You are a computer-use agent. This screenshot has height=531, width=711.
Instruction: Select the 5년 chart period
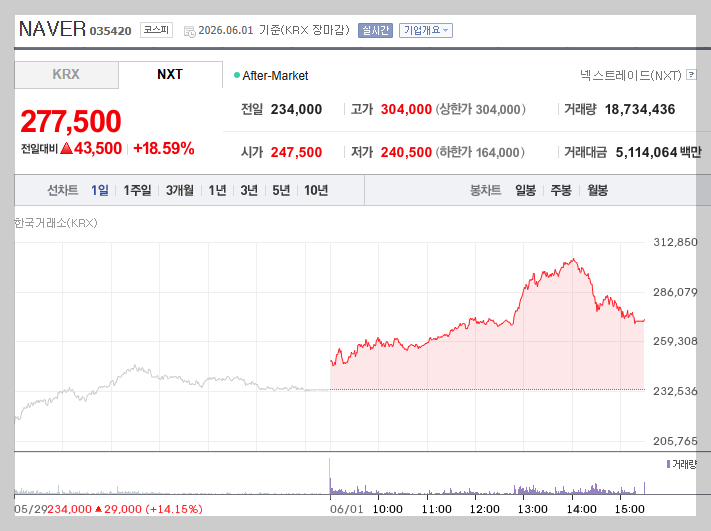[281, 190]
